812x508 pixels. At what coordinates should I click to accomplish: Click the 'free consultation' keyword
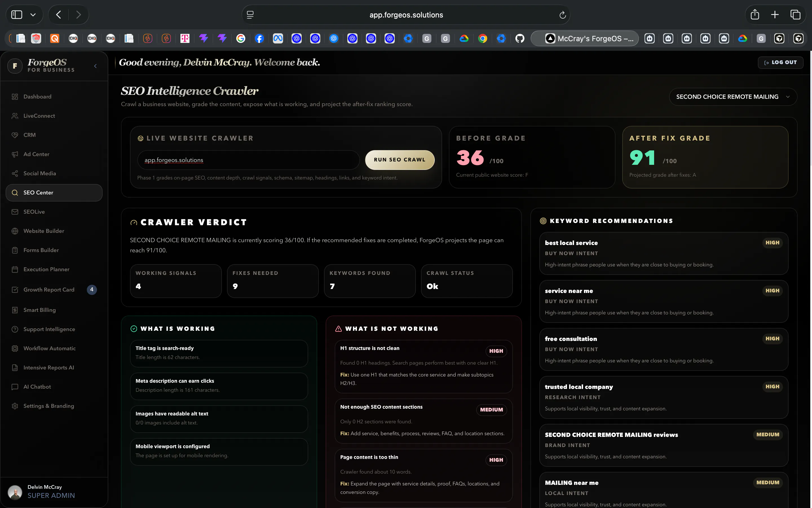pos(663,349)
